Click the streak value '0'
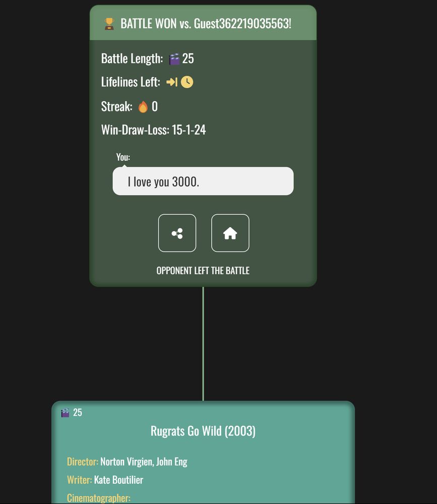The height and width of the screenshot is (504, 437). click(155, 107)
